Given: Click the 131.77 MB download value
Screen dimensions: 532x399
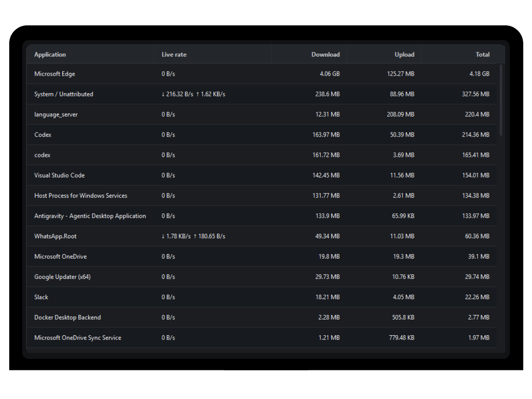Looking at the screenshot, I should 326,196.
